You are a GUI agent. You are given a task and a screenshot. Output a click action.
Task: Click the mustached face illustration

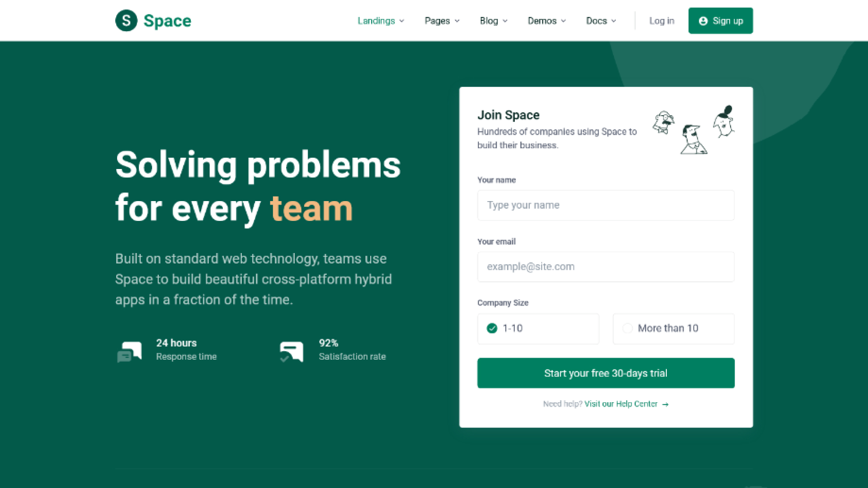663,122
